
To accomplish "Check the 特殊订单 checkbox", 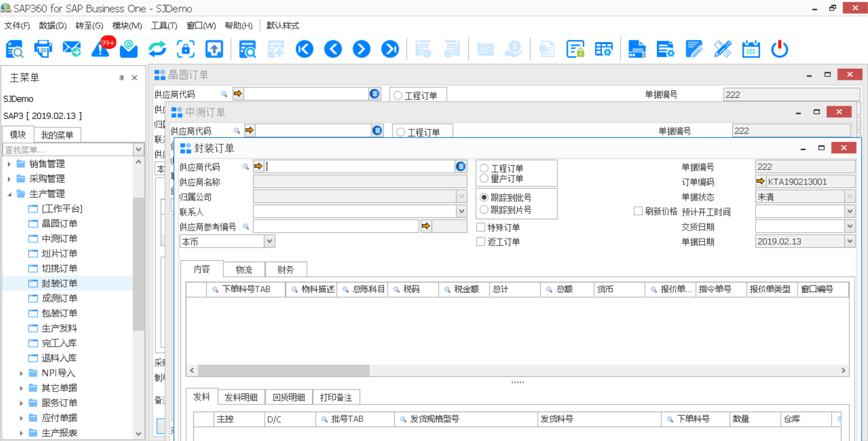I will point(481,227).
